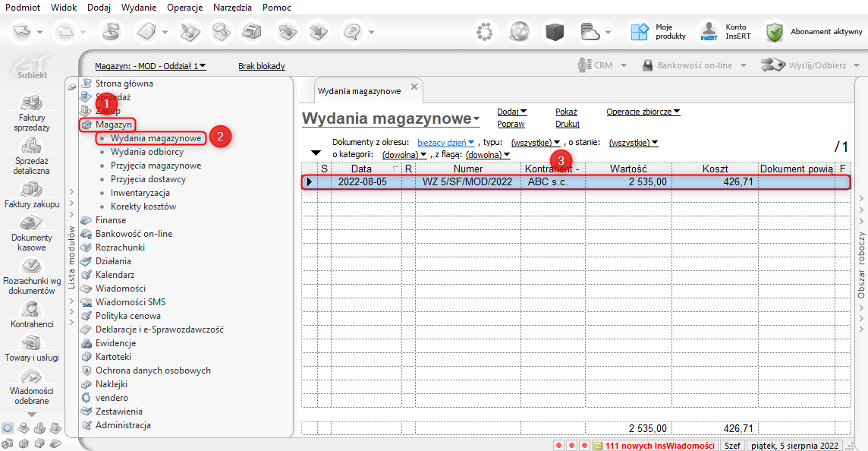Collapse the filter section black triangle
Viewport: 868px width, 451px height.
316,153
